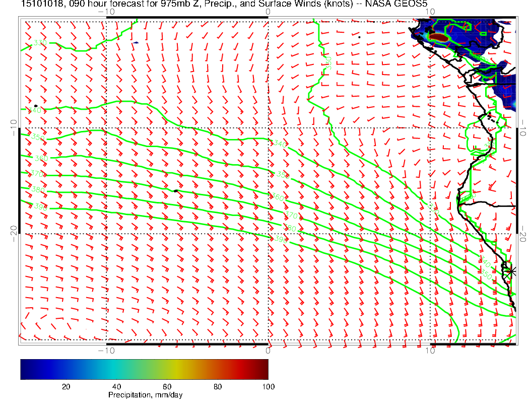Click the top axis 10 longitude label
This screenshot has width=532, height=411.
[x=430, y=12]
